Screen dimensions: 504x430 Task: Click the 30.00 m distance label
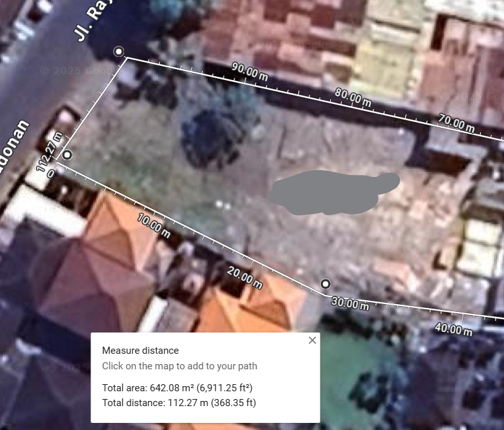[x=350, y=303]
